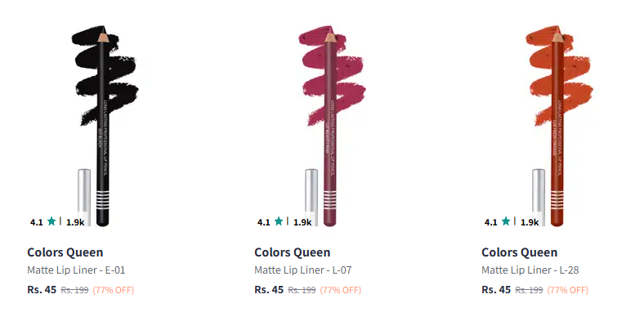Viewport: 644px width, 330px height.
Task: Click 77% OFF label on L-07
Action: pos(341,290)
